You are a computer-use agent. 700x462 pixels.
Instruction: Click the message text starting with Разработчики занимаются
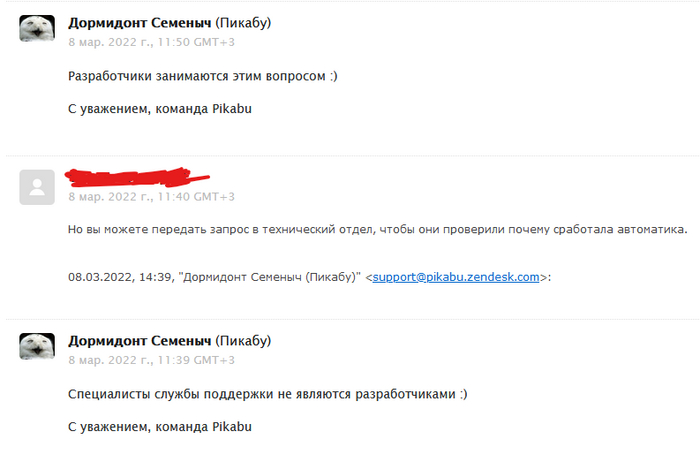pyautogui.click(x=202, y=76)
